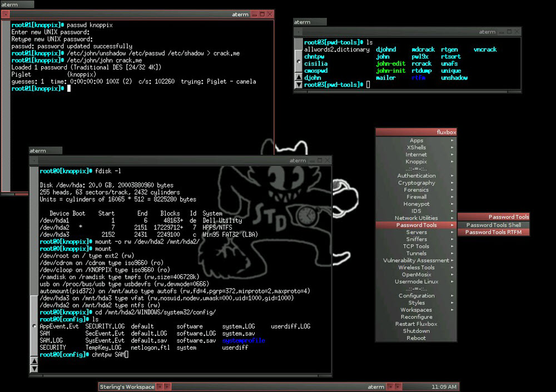Image resolution: width=556 pixels, height=392 pixels.
Task: Open the IDS menu entry
Action: pos(416,211)
